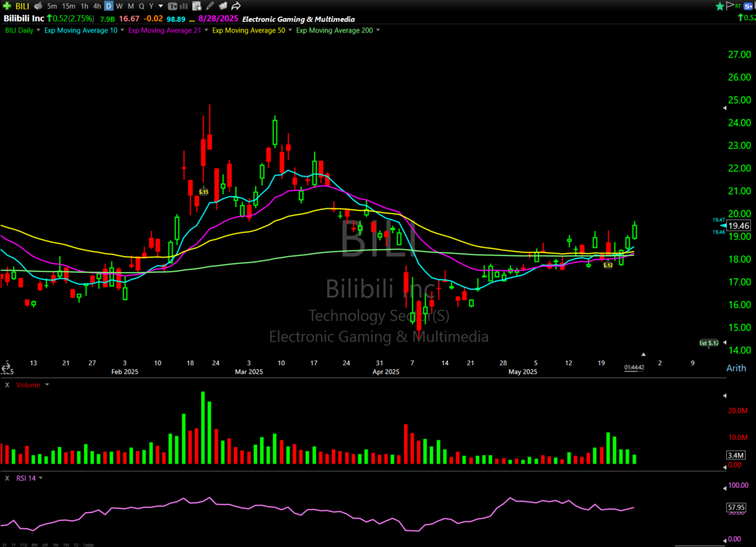756x547 pixels.
Task: Click the price scale triangle near 25.00
Action: point(725,108)
